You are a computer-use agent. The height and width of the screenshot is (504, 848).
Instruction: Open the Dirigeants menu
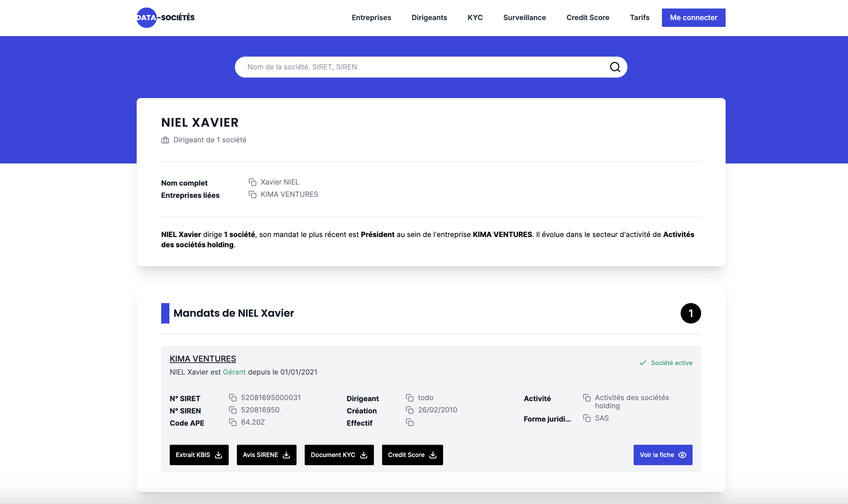(429, 18)
